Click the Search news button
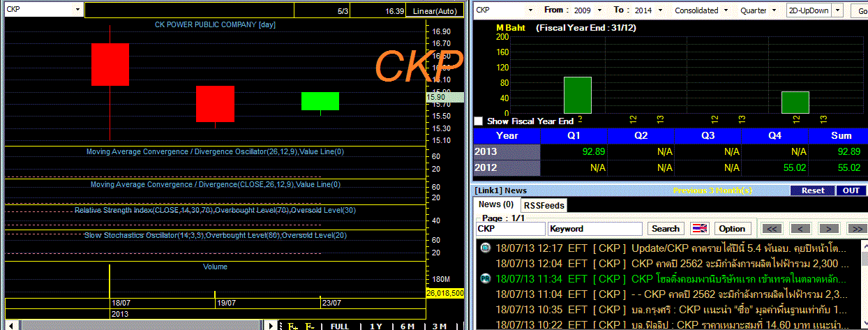Screen dimensions: 868x330 point(665,228)
